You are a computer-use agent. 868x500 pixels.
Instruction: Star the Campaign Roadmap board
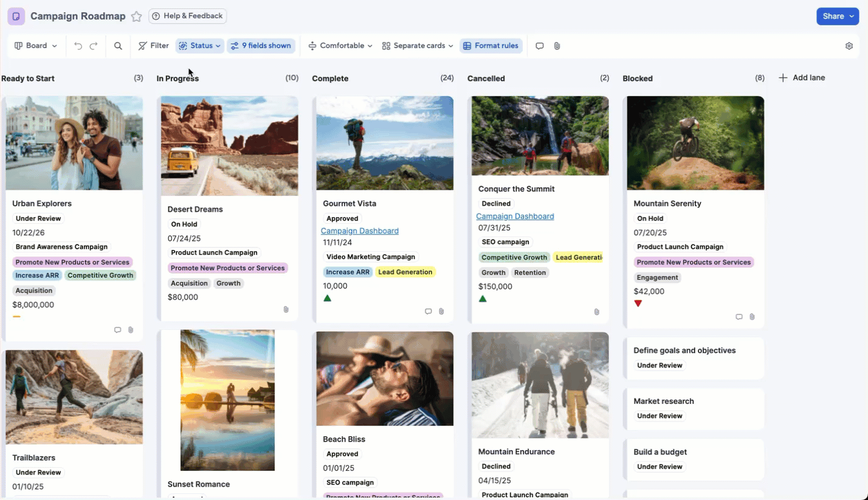click(x=137, y=16)
